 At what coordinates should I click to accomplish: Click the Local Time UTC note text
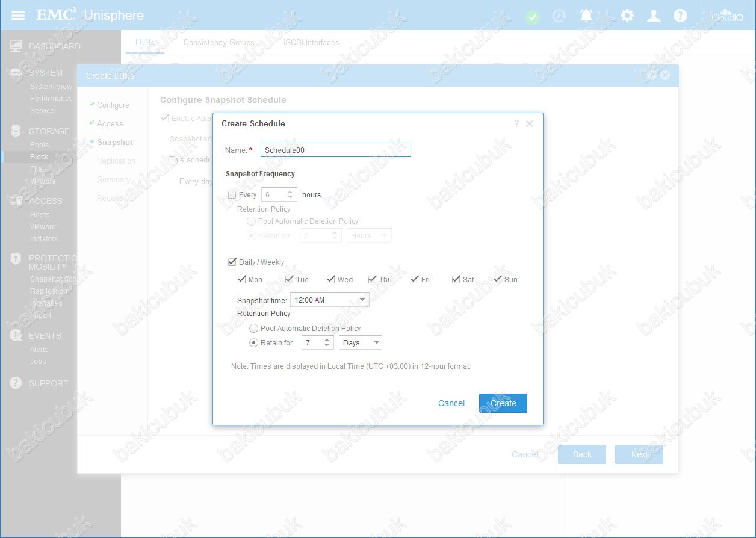pos(351,366)
